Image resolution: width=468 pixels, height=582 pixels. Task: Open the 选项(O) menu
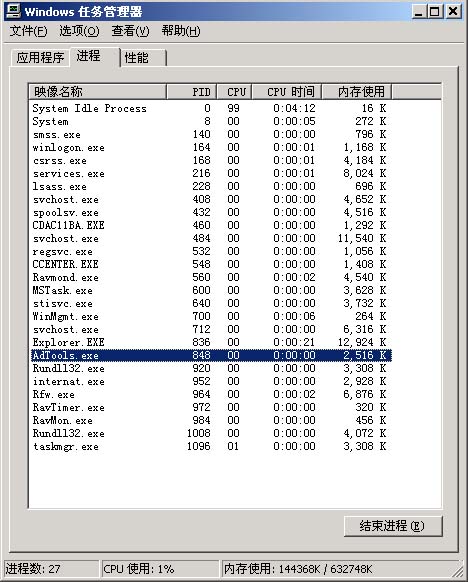click(x=79, y=31)
